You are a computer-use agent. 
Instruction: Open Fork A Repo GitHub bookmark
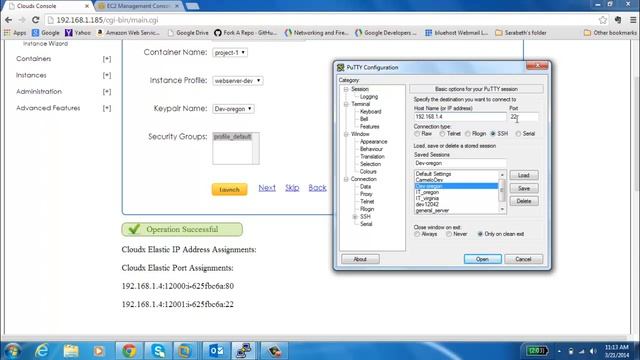[245, 33]
